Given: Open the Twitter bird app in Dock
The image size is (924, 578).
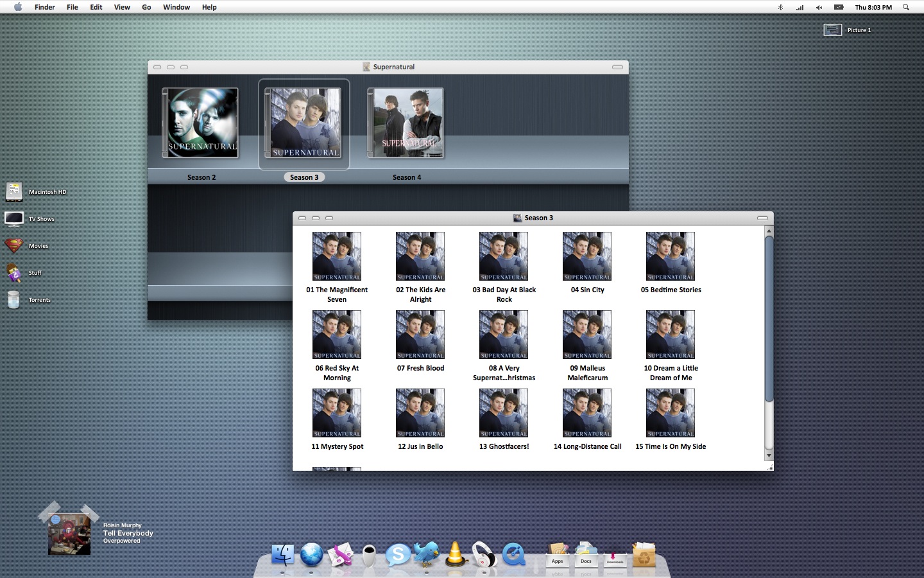Looking at the screenshot, I should [x=427, y=553].
